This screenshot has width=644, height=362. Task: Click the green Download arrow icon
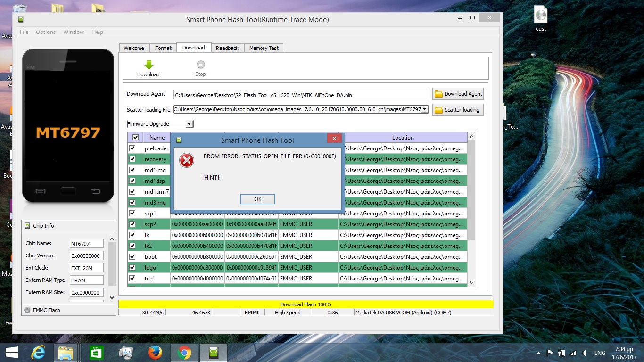[149, 65]
